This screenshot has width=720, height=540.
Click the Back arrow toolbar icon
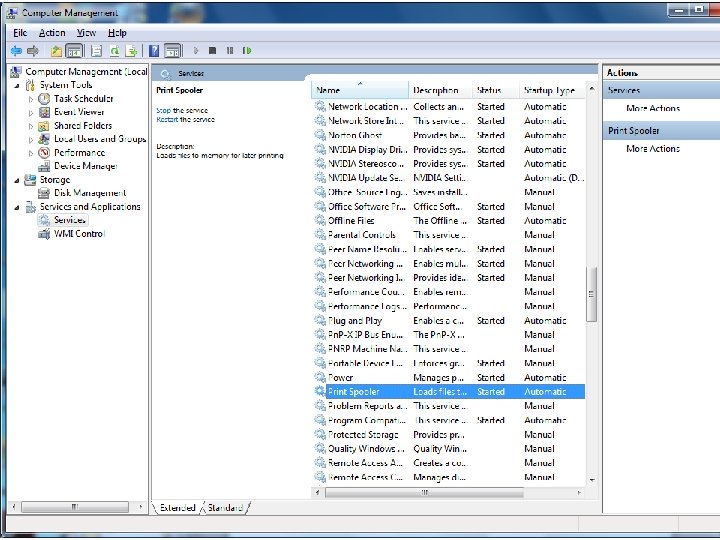16,51
